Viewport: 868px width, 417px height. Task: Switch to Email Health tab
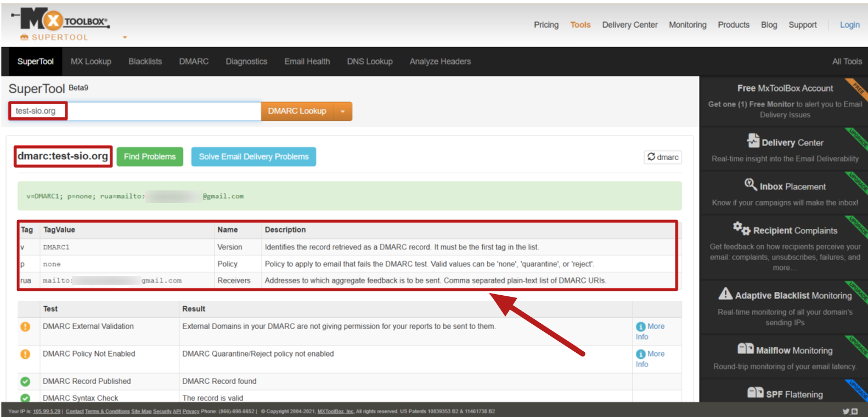click(307, 61)
